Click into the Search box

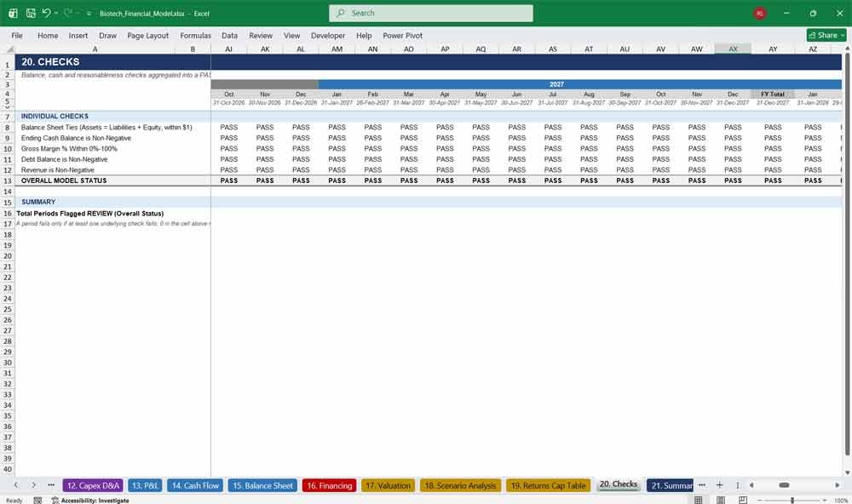coord(431,13)
